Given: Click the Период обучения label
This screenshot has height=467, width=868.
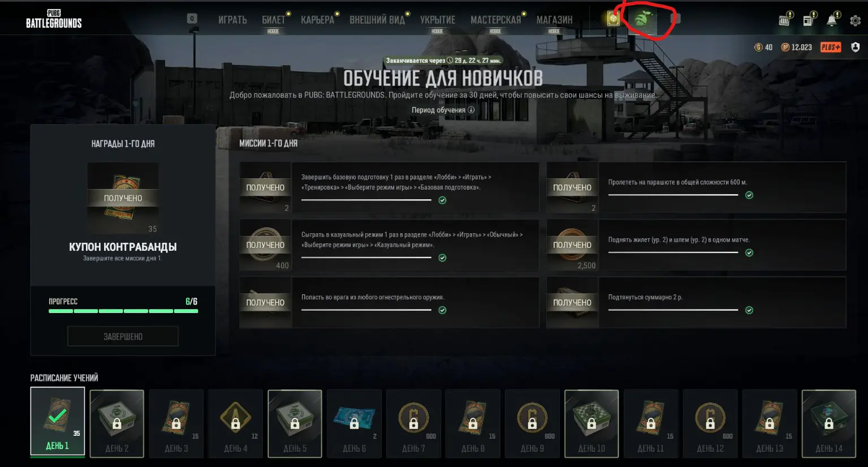Looking at the screenshot, I should click(x=438, y=110).
